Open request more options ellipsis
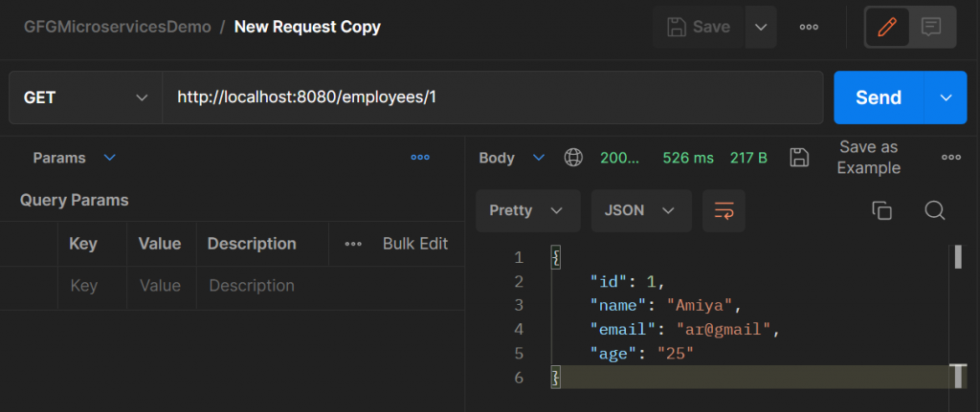The height and width of the screenshot is (412, 980). (x=809, y=27)
